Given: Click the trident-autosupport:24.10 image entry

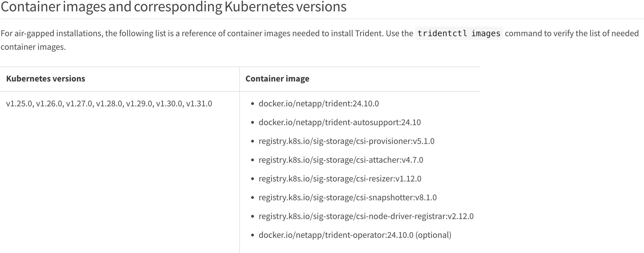Looking at the screenshot, I should 340,122.
